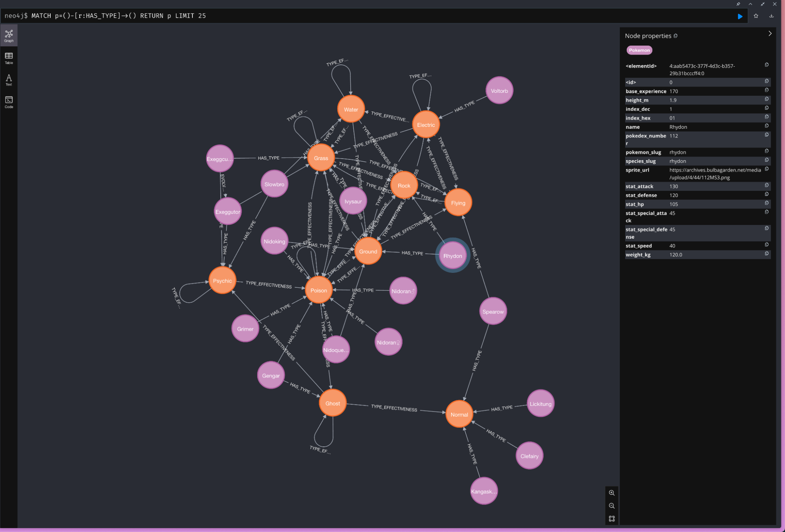Zoom out of the graph

pyautogui.click(x=611, y=506)
